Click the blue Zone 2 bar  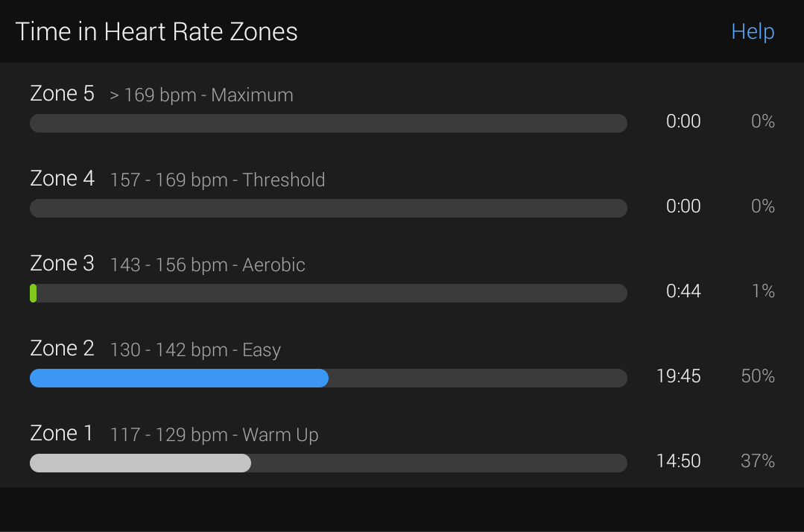(x=179, y=379)
